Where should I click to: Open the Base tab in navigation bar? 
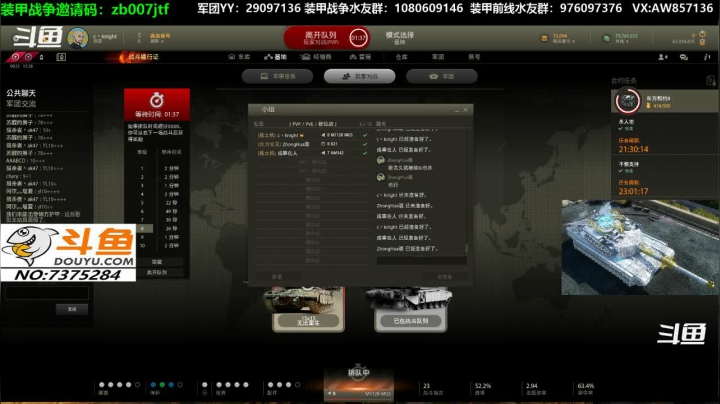[x=276, y=57]
